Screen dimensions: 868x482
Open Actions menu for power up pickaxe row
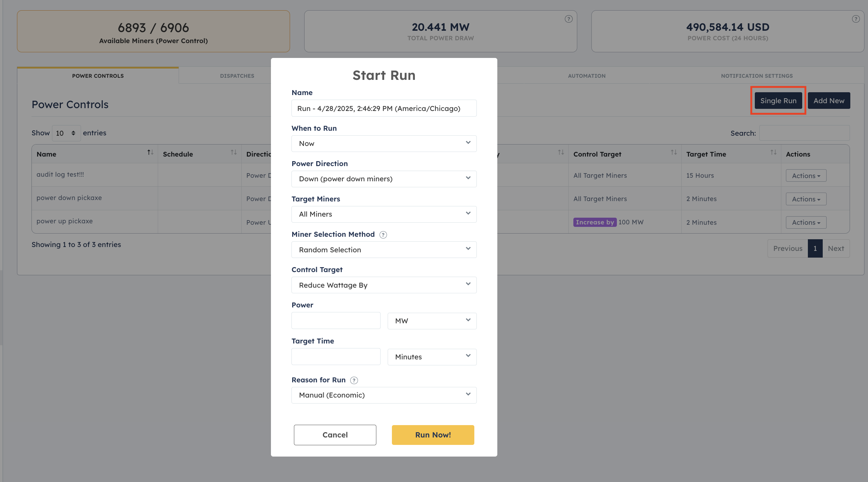pos(806,222)
